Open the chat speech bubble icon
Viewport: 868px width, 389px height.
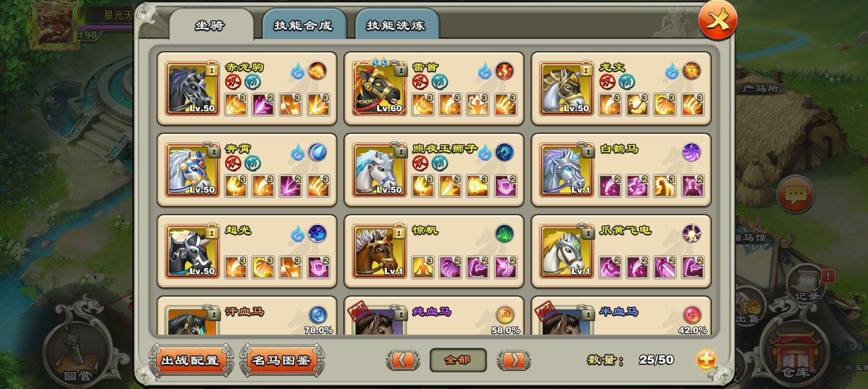[x=795, y=194]
